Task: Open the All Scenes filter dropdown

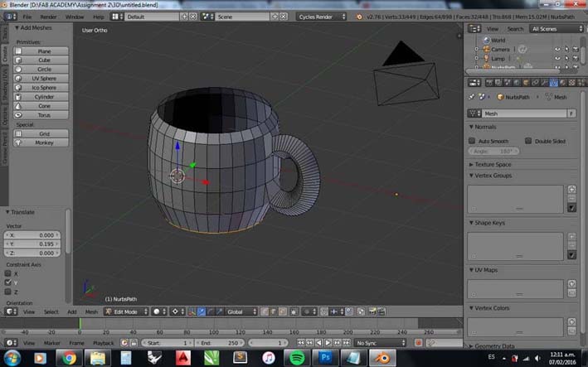Action: 556,29
